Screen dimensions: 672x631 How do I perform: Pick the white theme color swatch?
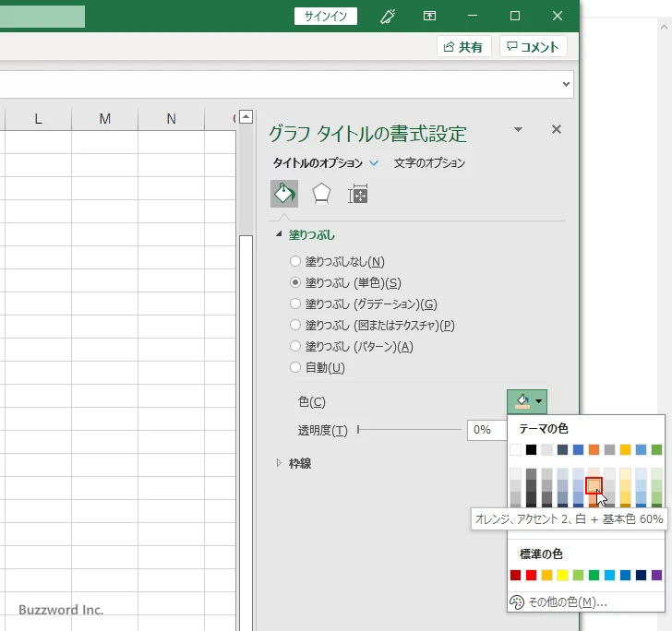point(516,449)
